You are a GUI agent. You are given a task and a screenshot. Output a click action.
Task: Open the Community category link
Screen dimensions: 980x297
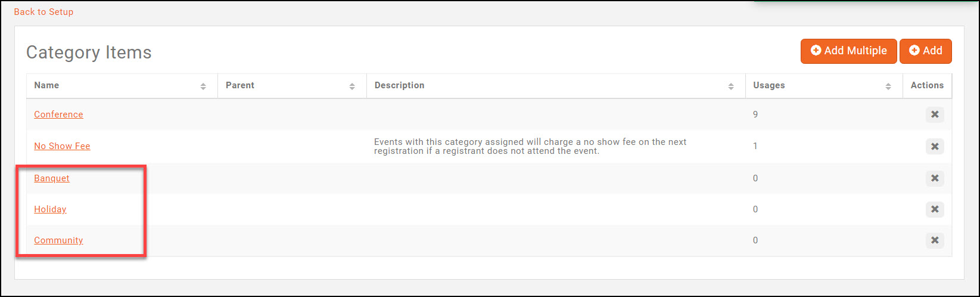click(x=58, y=240)
